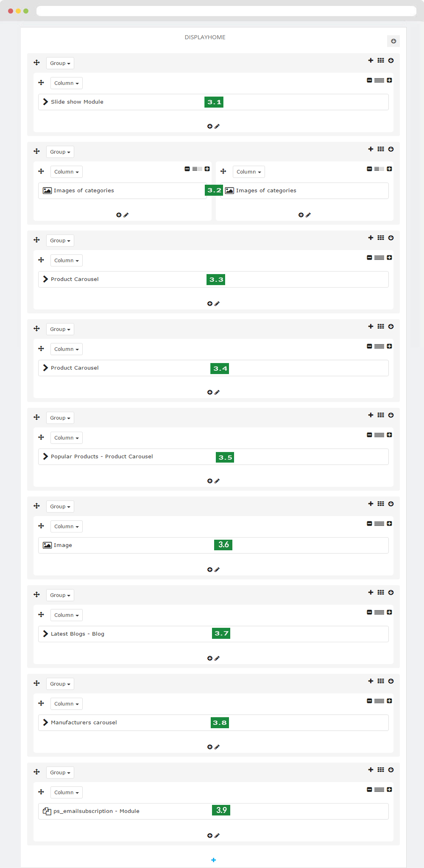Add widget below Slide show Module
This screenshot has width=424, height=868.
point(210,126)
